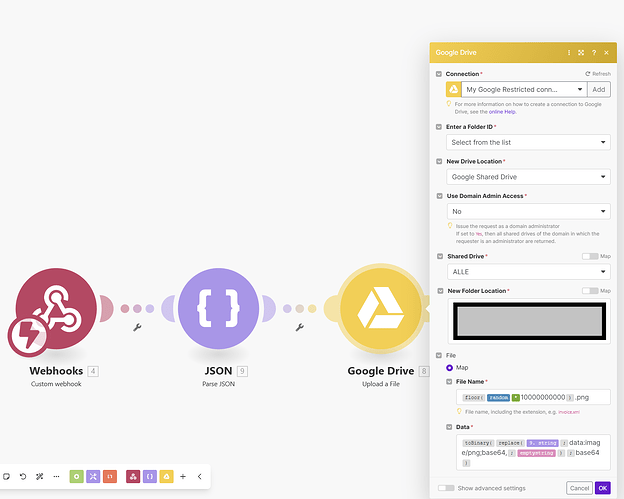
Task: Select the Google Drive module bubble on canvas
Action: point(381,308)
